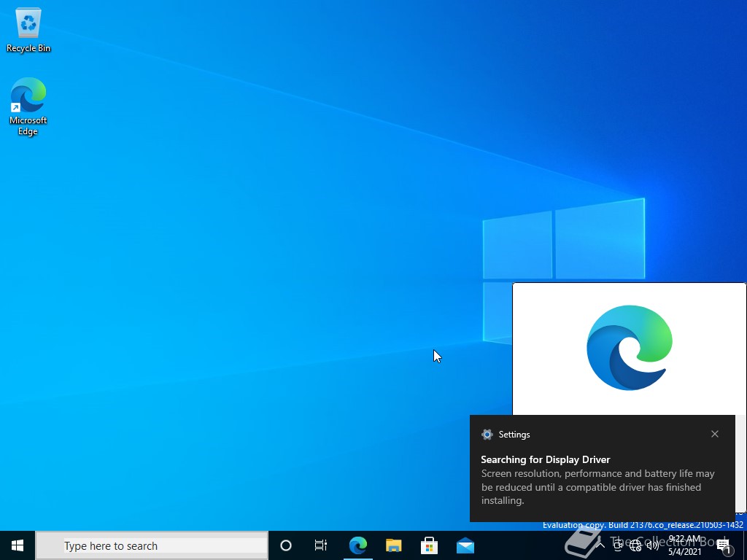This screenshot has height=560, width=747.
Task: Click the notification text about screen resolution
Action: (598, 487)
